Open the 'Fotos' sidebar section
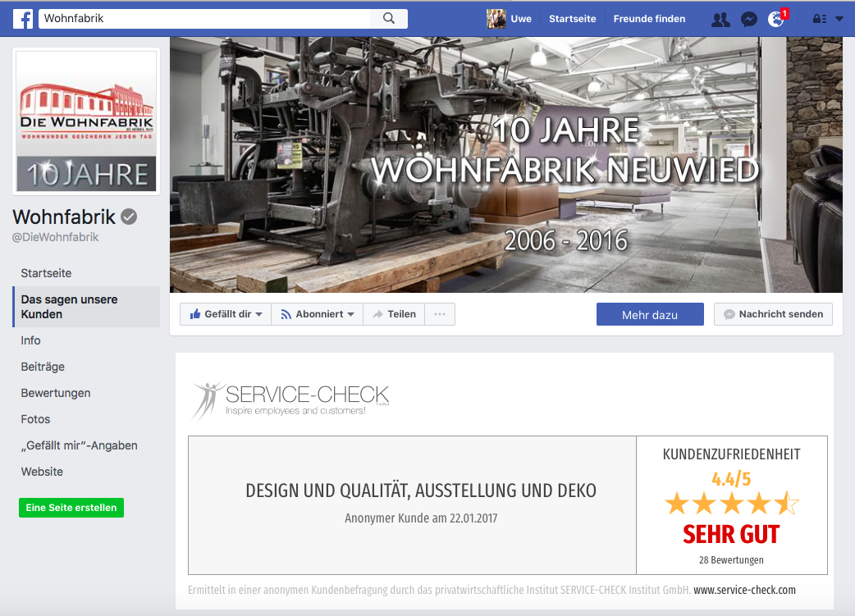855x616 pixels. pos(35,419)
